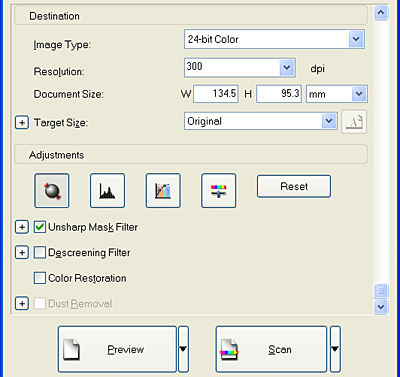
Task: Open the Scan button's arrow menu
Action: click(x=335, y=349)
